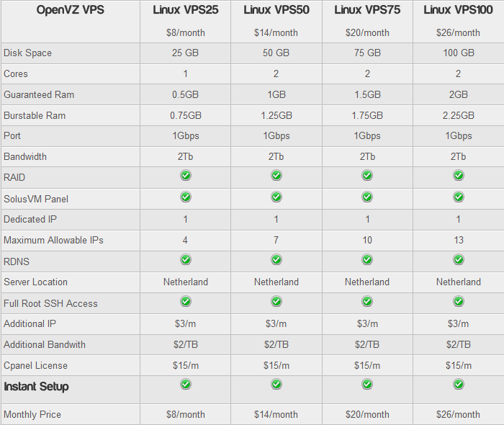Click the RDNS checkmark for Linux VPS25

[x=186, y=259]
